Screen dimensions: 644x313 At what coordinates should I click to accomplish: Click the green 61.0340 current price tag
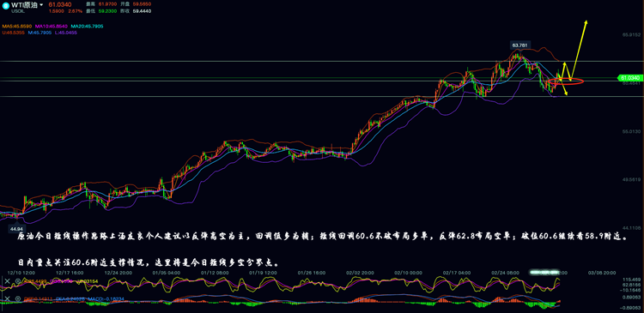629,77
